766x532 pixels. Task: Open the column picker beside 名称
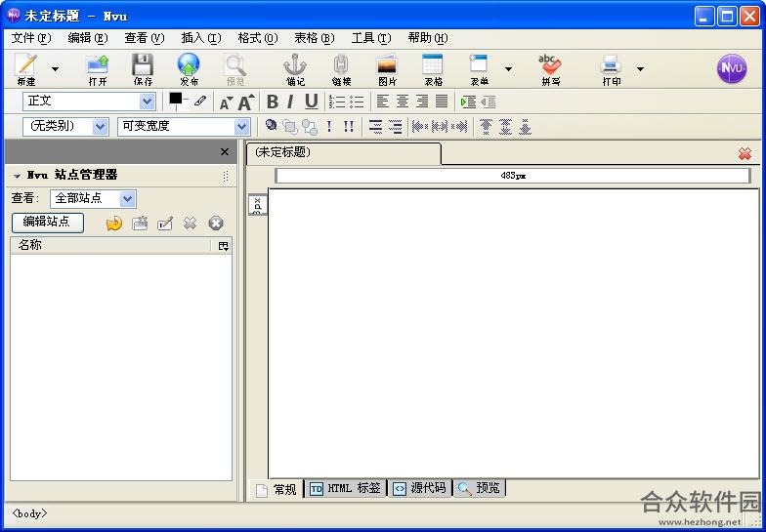click(223, 246)
